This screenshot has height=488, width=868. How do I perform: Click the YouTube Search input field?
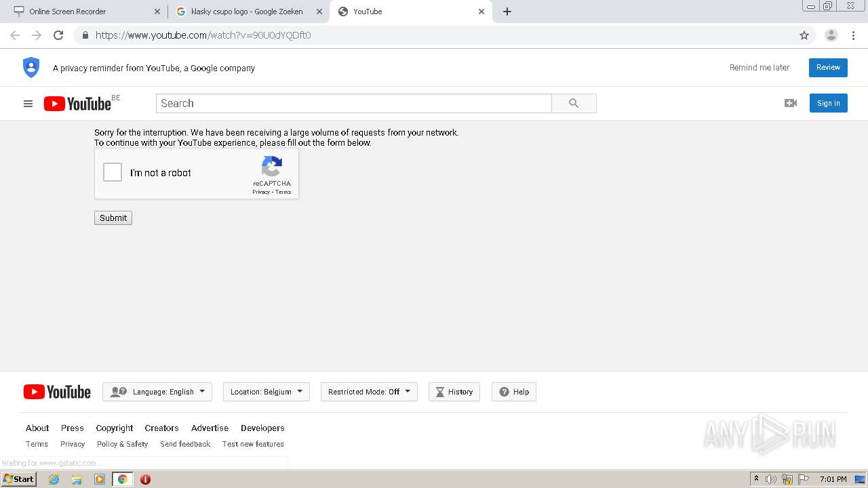[x=354, y=103]
